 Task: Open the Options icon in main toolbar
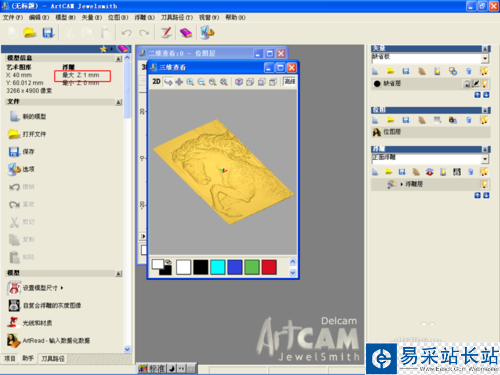[x=207, y=33]
